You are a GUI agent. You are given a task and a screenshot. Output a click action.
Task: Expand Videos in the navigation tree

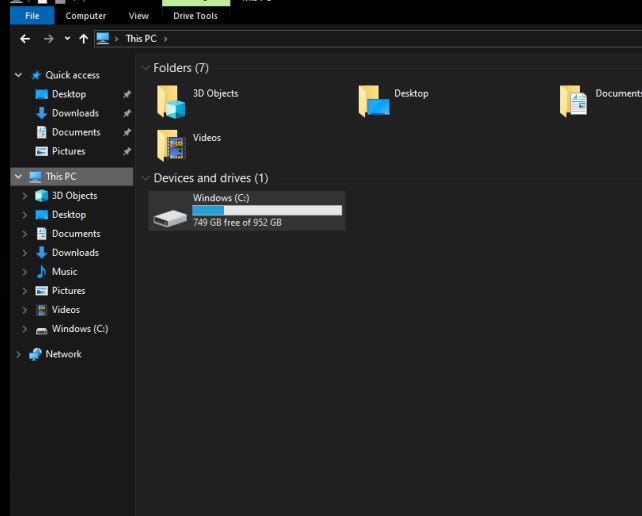click(25, 310)
